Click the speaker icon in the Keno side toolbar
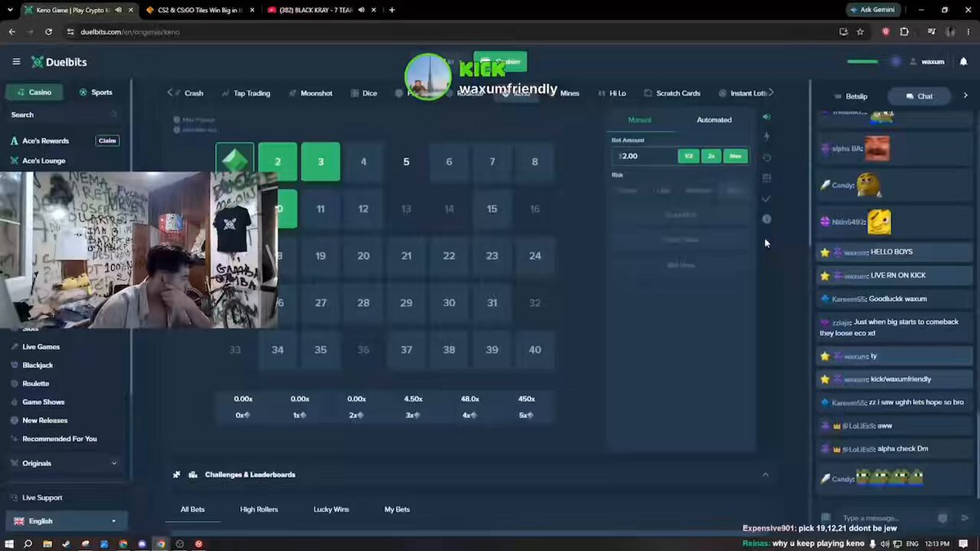 click(766, 117)
